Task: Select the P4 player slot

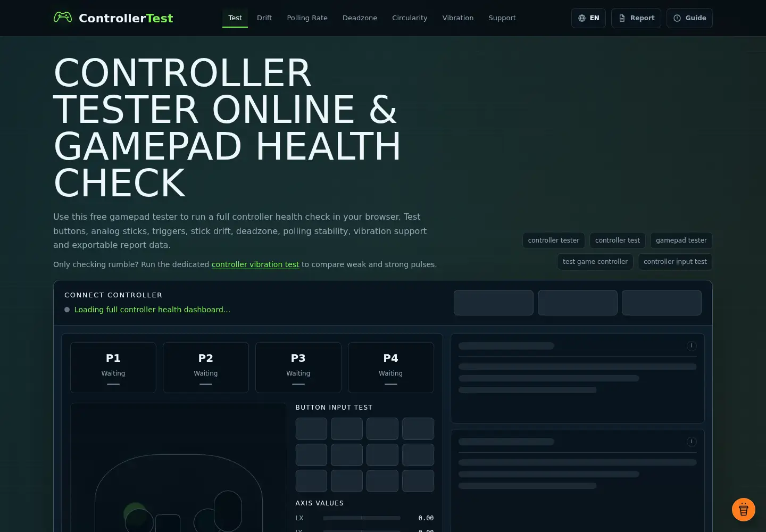Action: point(391,368)
